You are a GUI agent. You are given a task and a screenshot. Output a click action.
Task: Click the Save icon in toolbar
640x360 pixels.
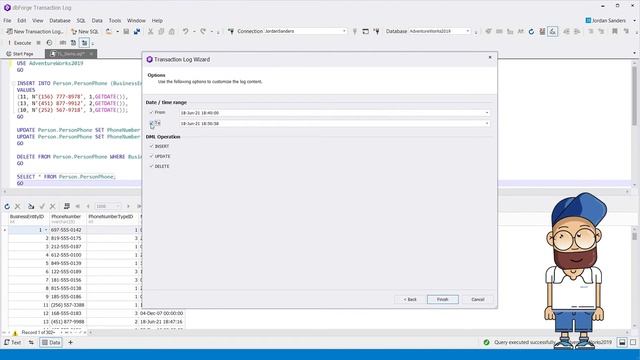coord(126,31)
